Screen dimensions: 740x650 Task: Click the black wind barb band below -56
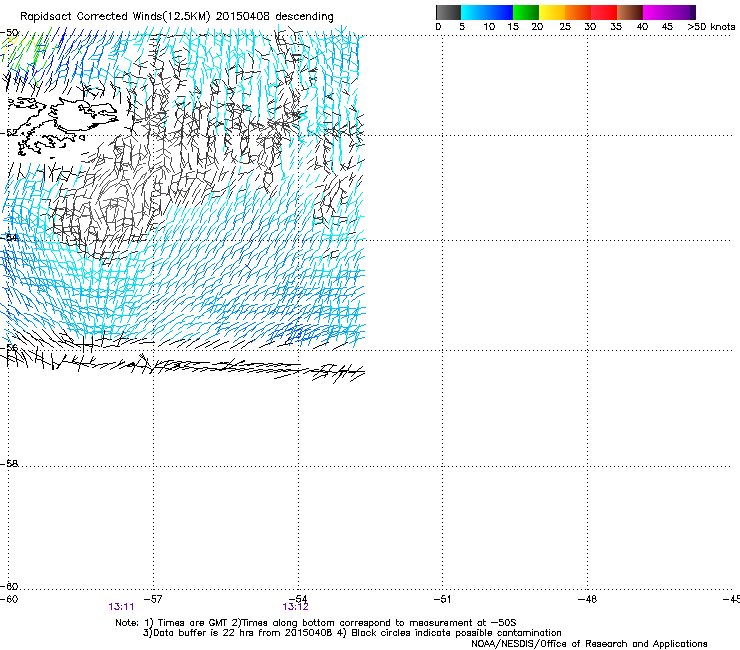coord(184,364)
